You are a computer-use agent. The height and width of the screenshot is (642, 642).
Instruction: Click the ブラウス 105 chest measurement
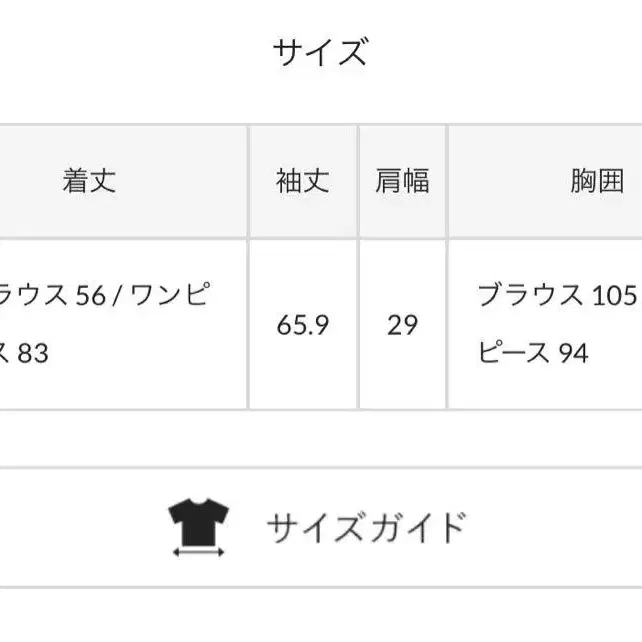557,295
